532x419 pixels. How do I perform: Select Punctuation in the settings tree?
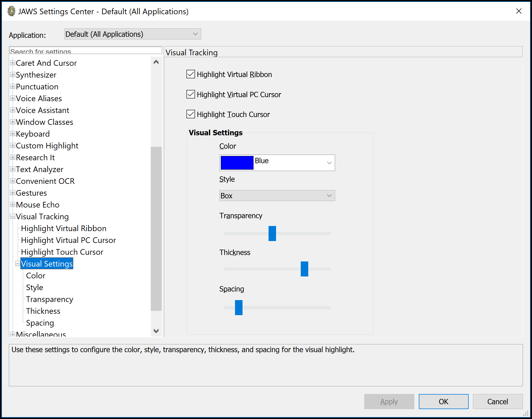pyautogui.click(x=37, y=87)
